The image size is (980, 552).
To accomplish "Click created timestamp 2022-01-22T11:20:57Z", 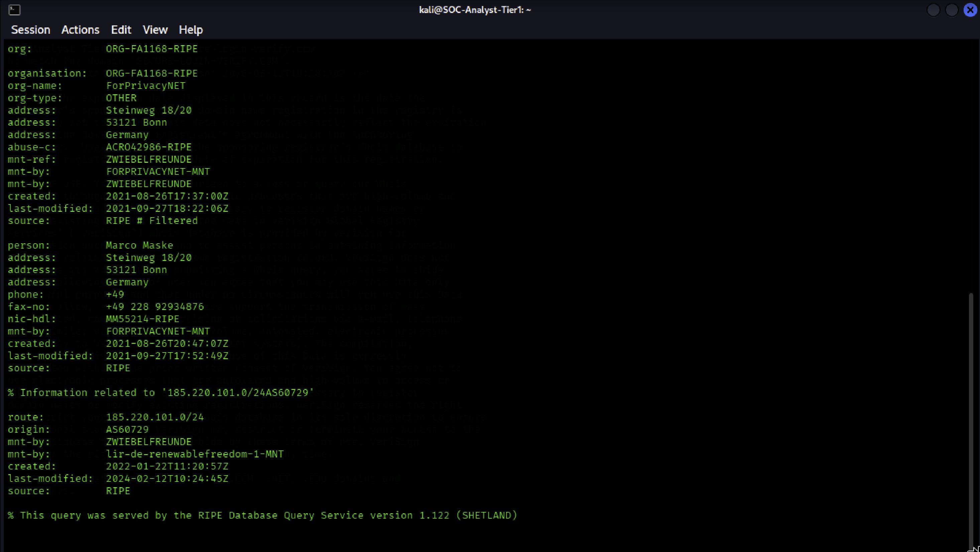I will click(167, 466).
